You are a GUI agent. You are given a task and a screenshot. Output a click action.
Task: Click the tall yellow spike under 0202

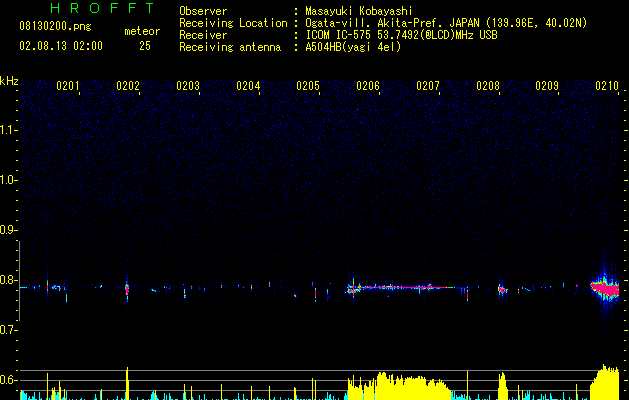[x=128, y=384]
